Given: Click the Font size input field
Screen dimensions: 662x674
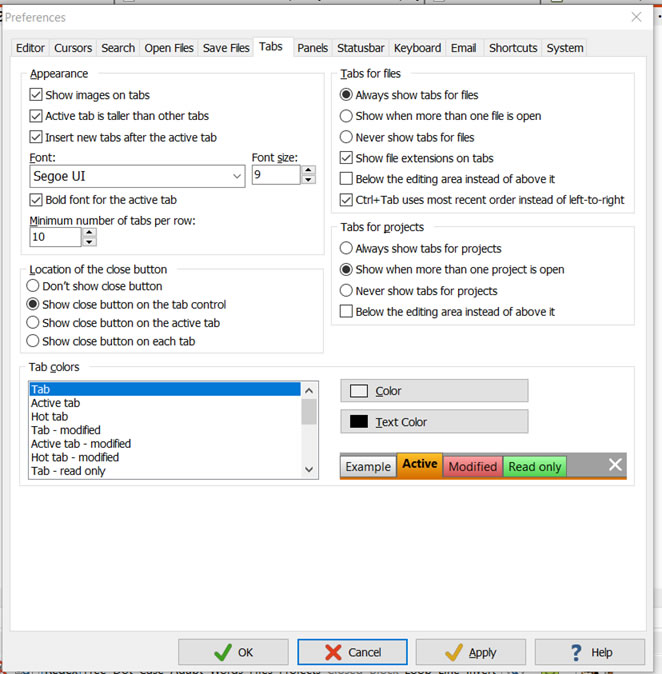Looking at the screenshot, I should coord(274,176).
